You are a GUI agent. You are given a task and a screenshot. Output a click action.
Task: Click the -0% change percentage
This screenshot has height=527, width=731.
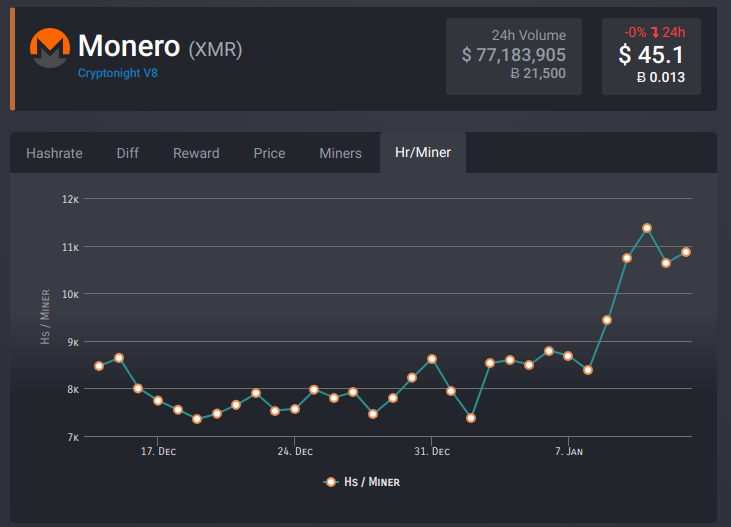click(x=635, y=32)
